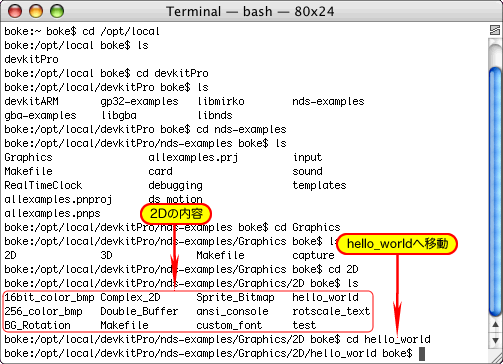Click the "allexamples.pnps" file name

pos(52,214)
